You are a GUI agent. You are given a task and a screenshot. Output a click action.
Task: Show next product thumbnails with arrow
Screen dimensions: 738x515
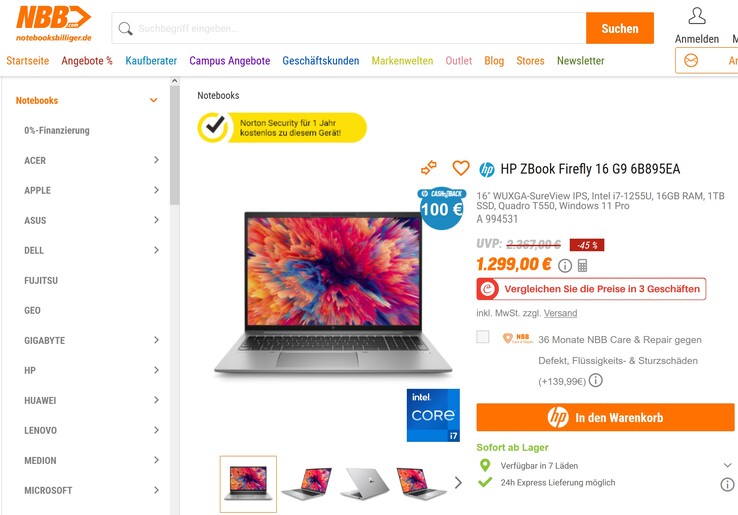point(458,483)
